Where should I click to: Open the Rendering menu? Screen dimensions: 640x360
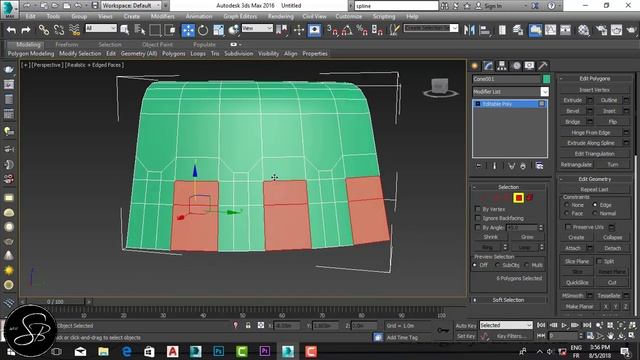[280, 16]
